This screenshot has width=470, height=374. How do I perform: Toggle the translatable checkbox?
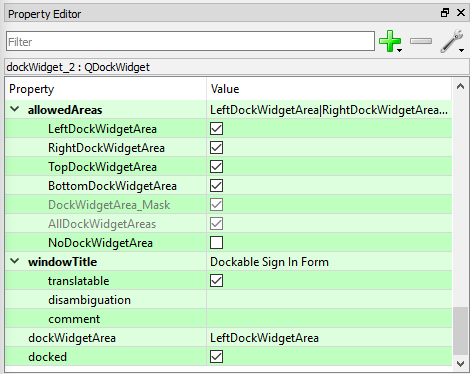tap(216, 281)
